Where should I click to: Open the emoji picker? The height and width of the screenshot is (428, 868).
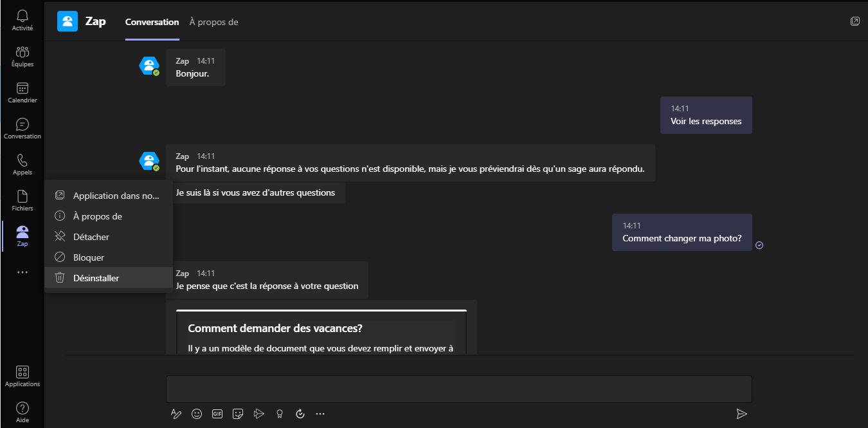pos(197,414)
